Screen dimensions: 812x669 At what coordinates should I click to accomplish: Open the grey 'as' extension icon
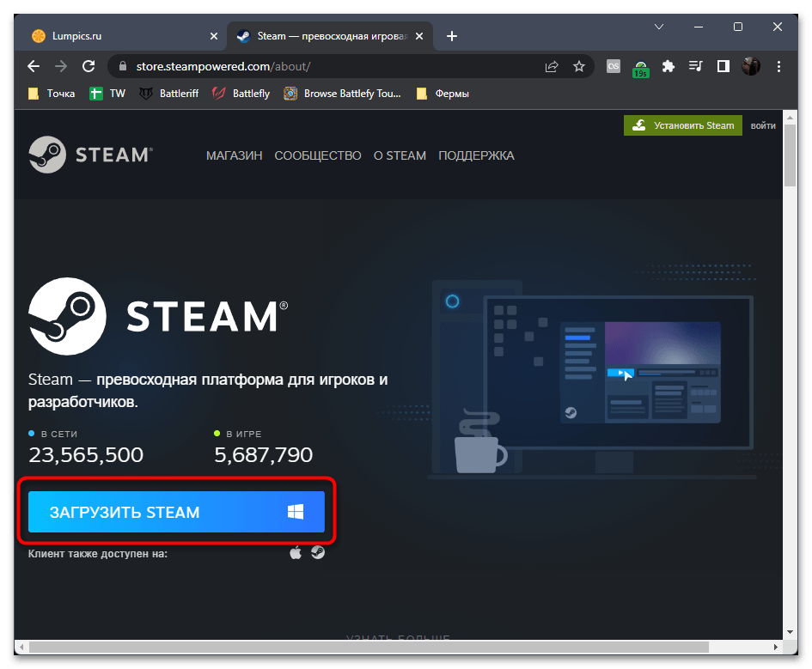(x=614, y=66)
